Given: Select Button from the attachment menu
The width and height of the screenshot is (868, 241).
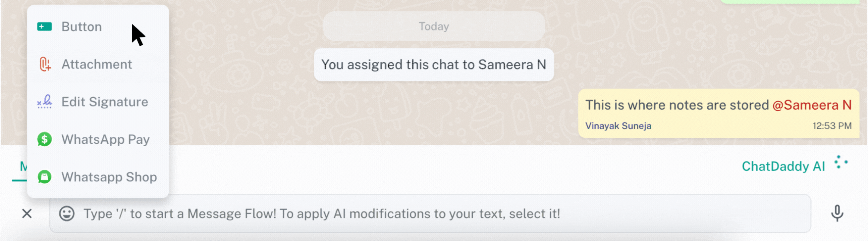Looking at the screenshot, I should click(81, 26).
